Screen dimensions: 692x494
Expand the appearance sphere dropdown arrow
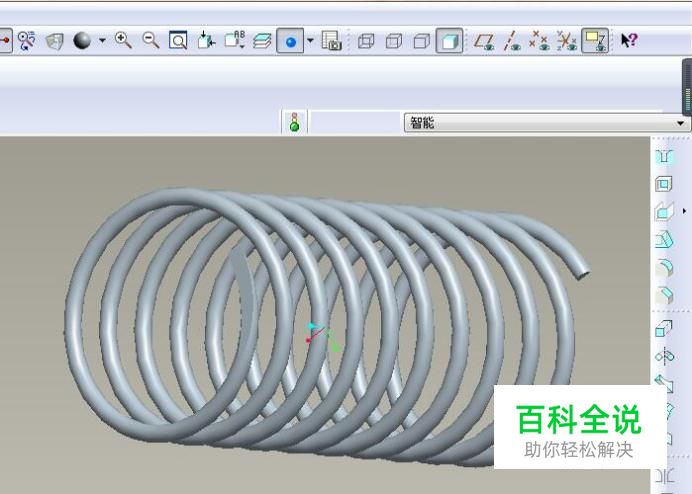(x=102, y=41)
